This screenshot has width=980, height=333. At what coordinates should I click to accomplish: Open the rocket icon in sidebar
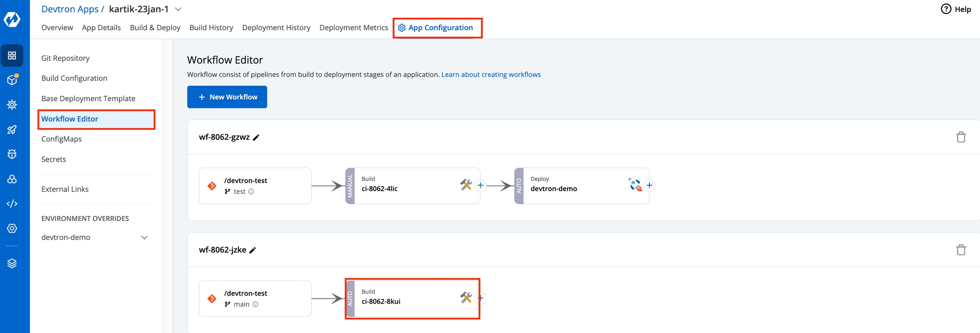(12, 130)
